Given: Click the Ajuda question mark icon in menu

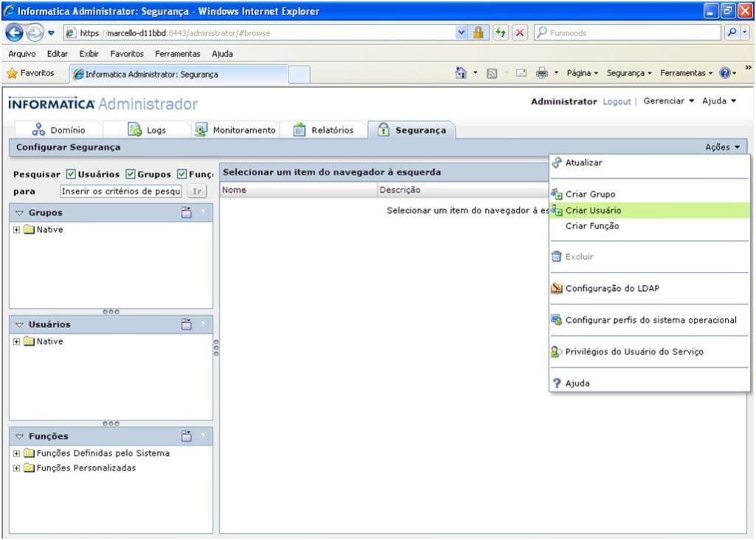Looking at the screenshot, I should click(x=557, y=383).
